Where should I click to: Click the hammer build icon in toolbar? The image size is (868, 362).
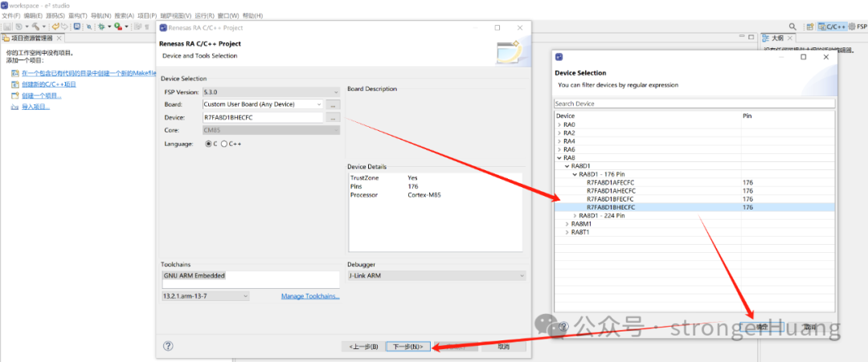coord(35,26)
